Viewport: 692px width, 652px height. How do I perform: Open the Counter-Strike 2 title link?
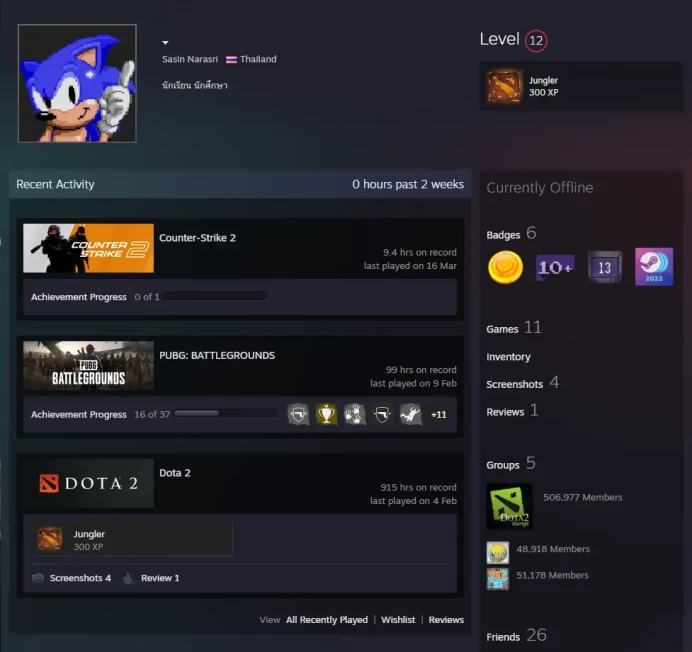pyautogui.click(x=197, y=238)
